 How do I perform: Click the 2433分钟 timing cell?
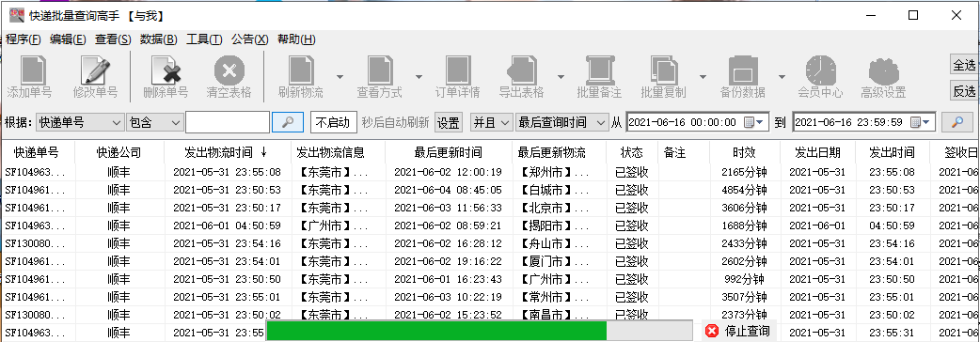coord(744,243)
